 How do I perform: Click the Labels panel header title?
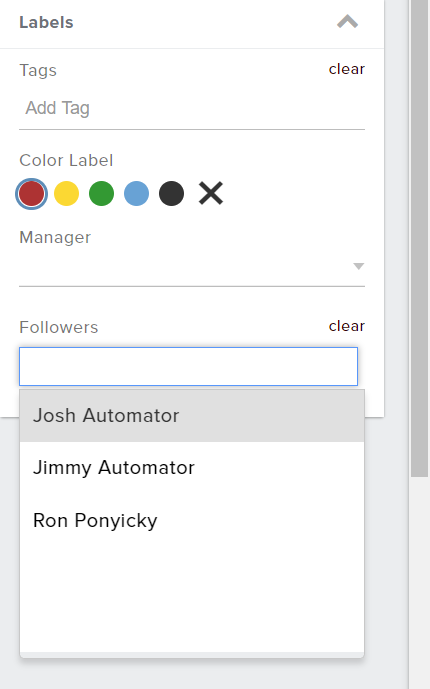pos(46,22)
